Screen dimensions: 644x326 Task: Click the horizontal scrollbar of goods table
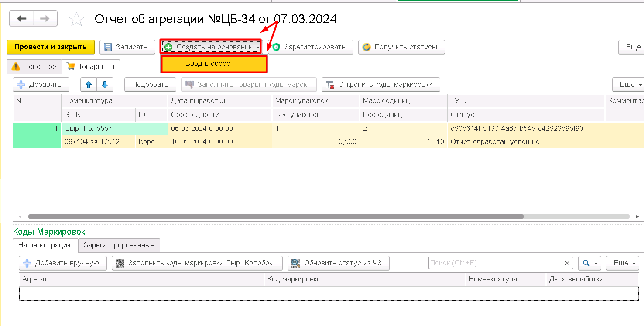pos(276,216)
